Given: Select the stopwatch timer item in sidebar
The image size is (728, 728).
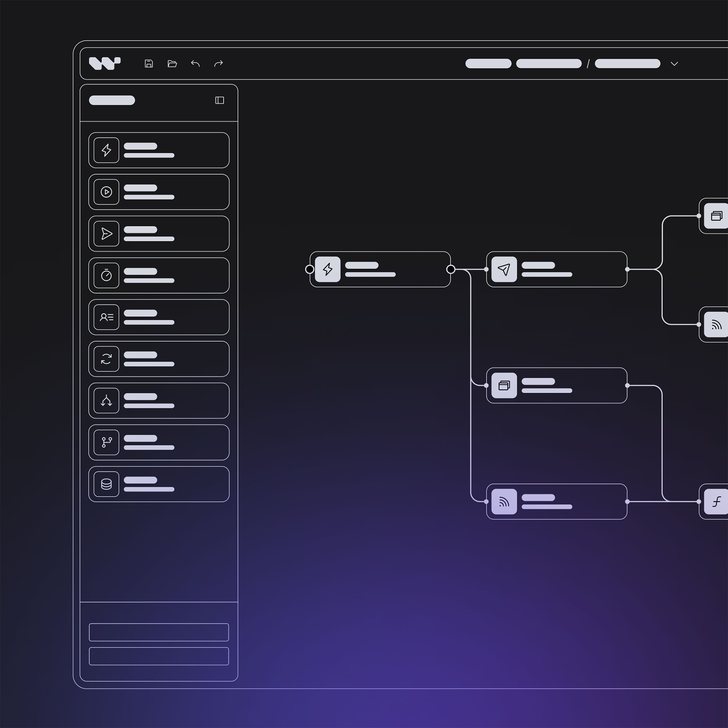Looking at the screenshot, I should tap(159, 276).
